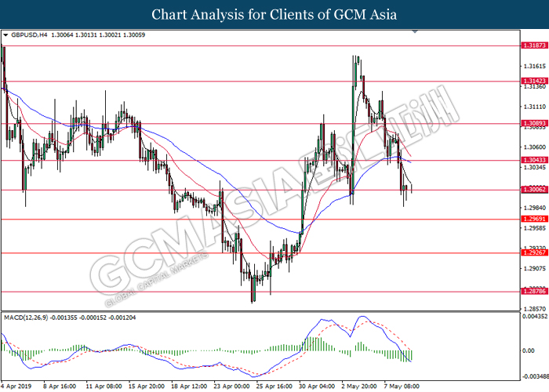549x392 pixels.
Task: Select the 1.30433 price level label
Action: tap(534, 160)
